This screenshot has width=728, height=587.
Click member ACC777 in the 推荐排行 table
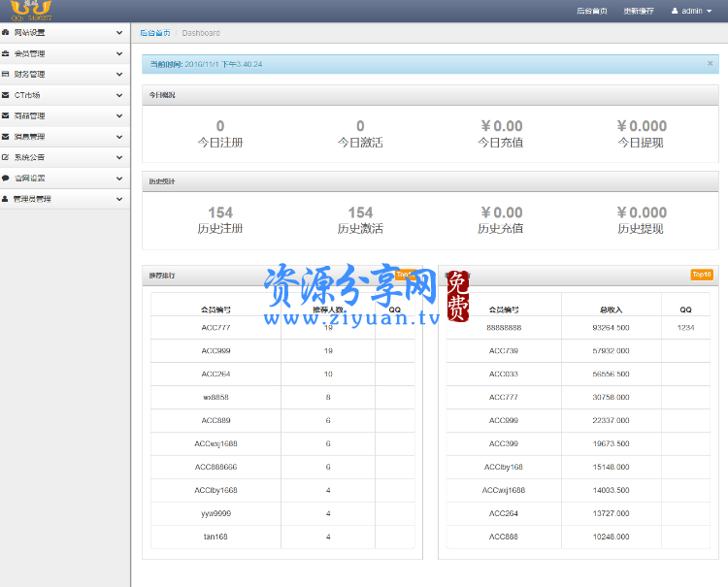tap(215, 328)
